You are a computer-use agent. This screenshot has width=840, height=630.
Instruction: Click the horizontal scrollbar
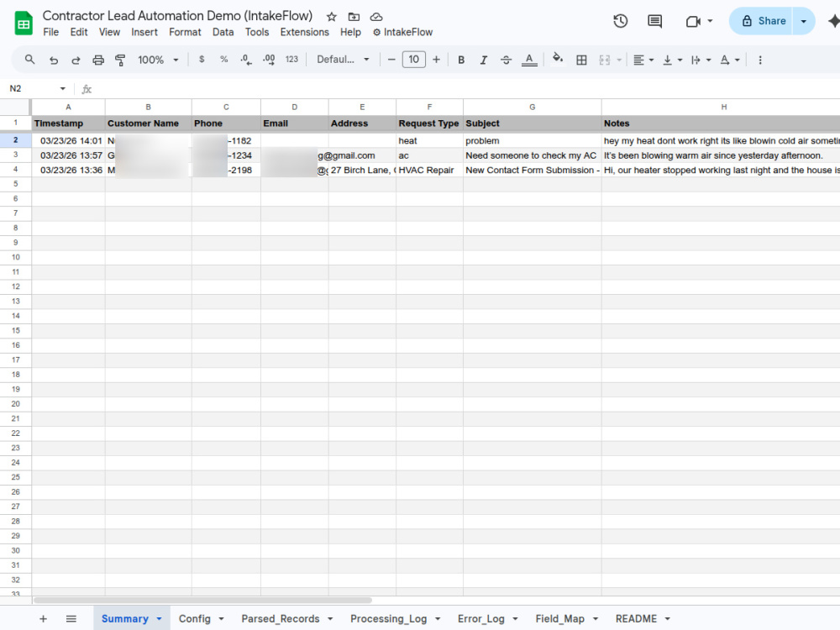202,600
